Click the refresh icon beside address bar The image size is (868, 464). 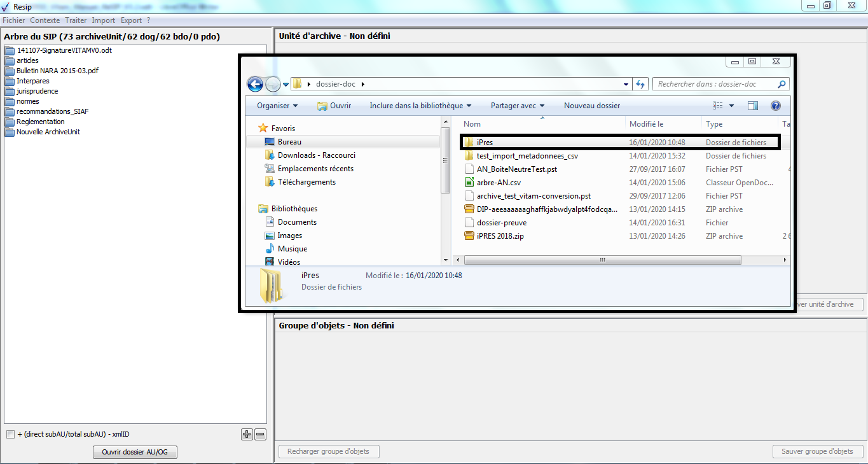[x=641, y=84]
